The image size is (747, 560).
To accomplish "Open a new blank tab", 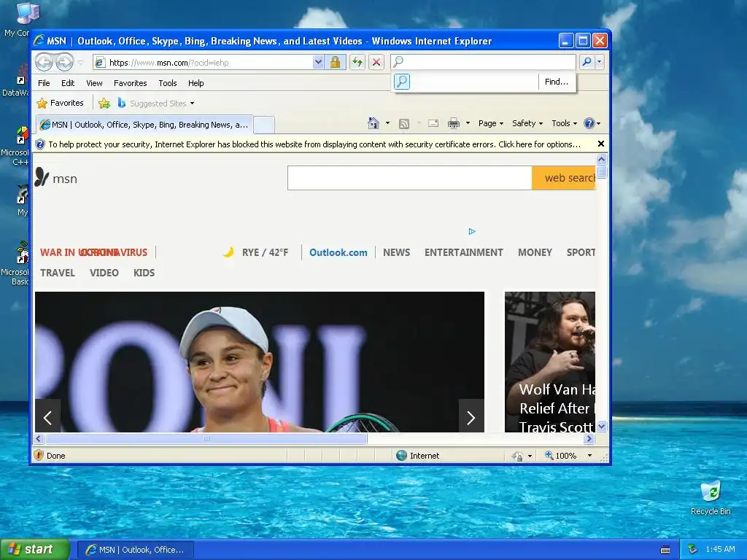I will coord(264,125).
